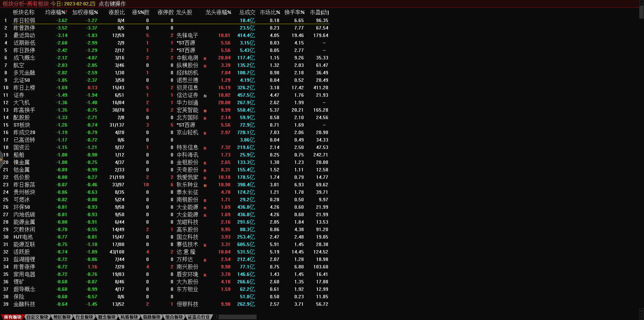This screenshot has height=320, width=644.
Task: Click the K marker beside 纵横股份
Action: (205, 66)
